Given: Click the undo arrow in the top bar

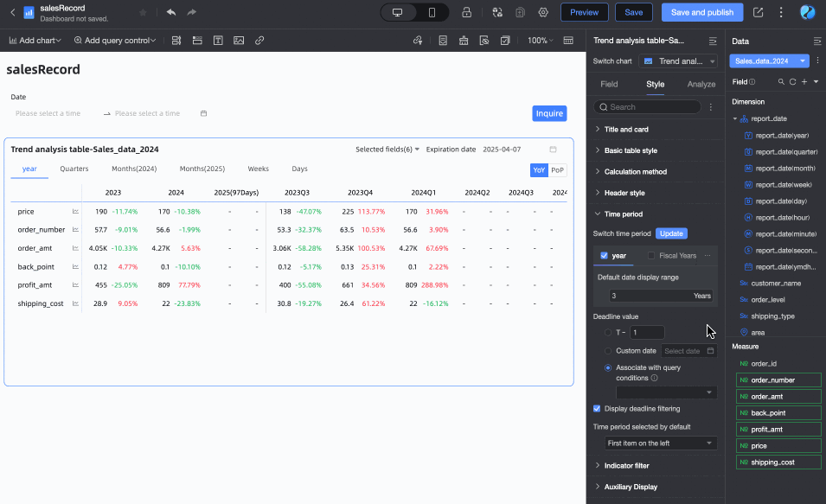Looking at the screenshot, I should [170, 12].
